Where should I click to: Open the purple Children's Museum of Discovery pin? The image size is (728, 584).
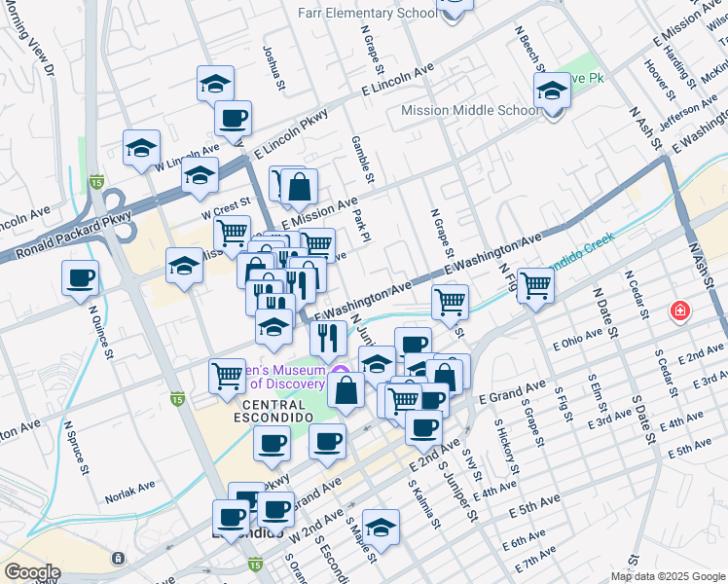point(340,370)
